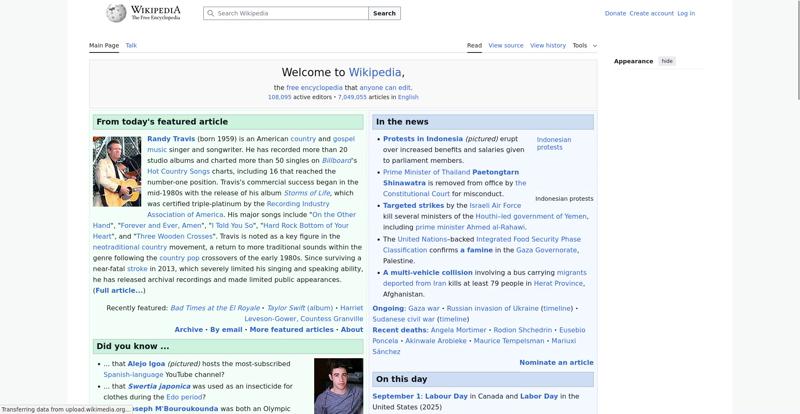Click the 7,049,055 articles count link
800x414 pixels.
[352, 97]
